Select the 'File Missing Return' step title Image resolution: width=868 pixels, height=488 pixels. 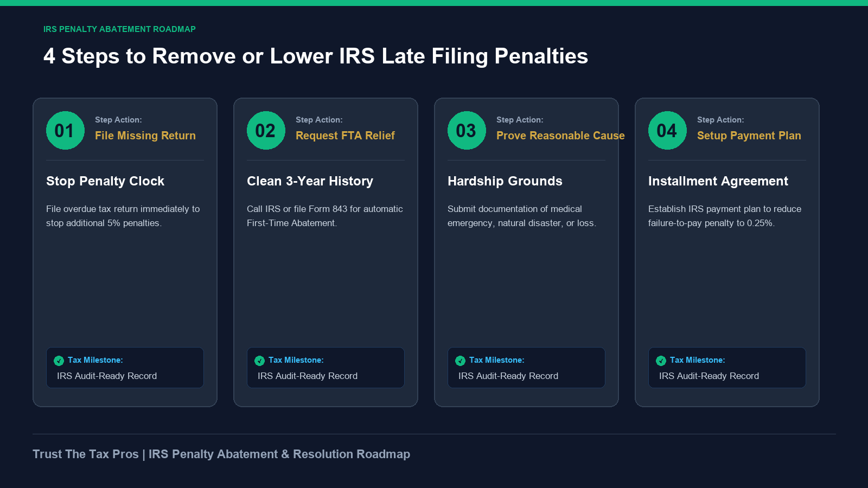pos(145,136)
